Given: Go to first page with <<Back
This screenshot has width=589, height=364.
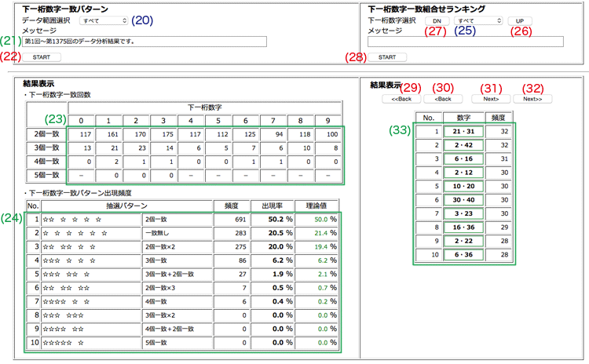Looking at the screenshot, I should pyautogui.click(x=401, y=99).
